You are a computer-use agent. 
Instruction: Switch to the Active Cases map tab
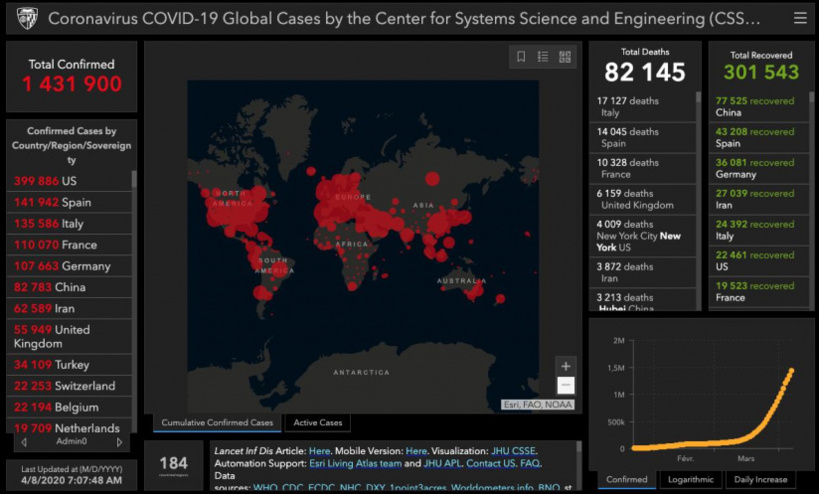[317, 423]
